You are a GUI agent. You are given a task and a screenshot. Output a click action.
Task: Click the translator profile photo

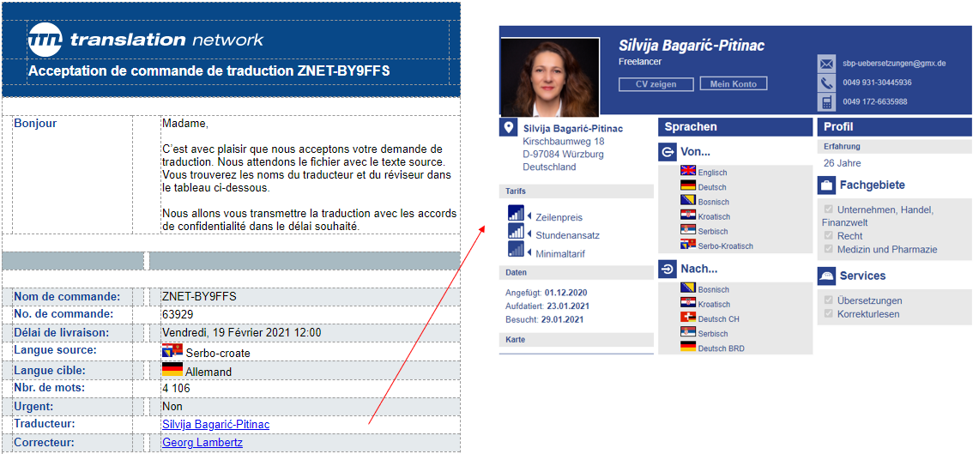550,78
